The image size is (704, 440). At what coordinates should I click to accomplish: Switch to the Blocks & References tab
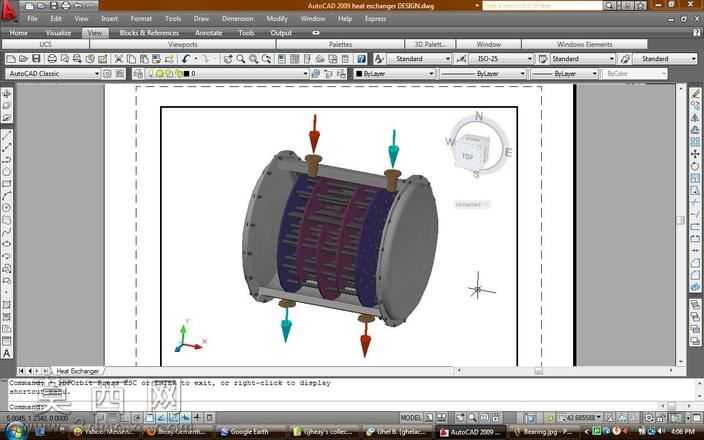pyautogui.click(x=149, y=33)
